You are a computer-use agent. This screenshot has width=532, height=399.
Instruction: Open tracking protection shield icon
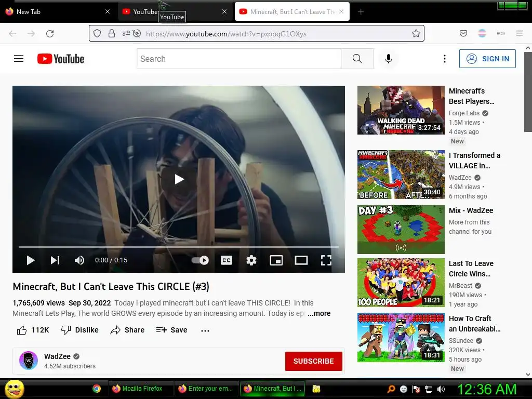97,33
